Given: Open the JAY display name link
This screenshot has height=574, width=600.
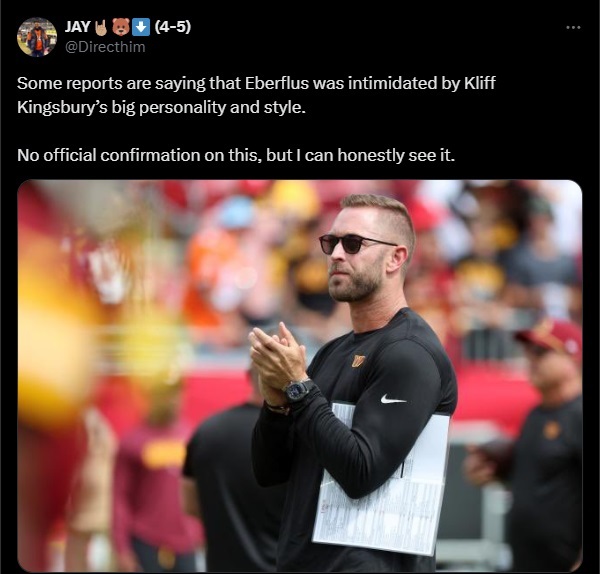Looking at the screenshot, I should click(x=78, y=27).
